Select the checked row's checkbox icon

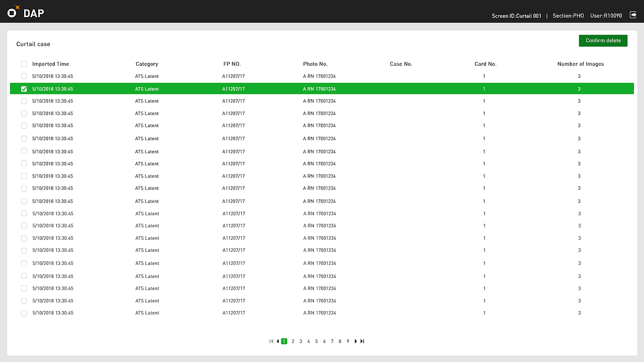24,88
